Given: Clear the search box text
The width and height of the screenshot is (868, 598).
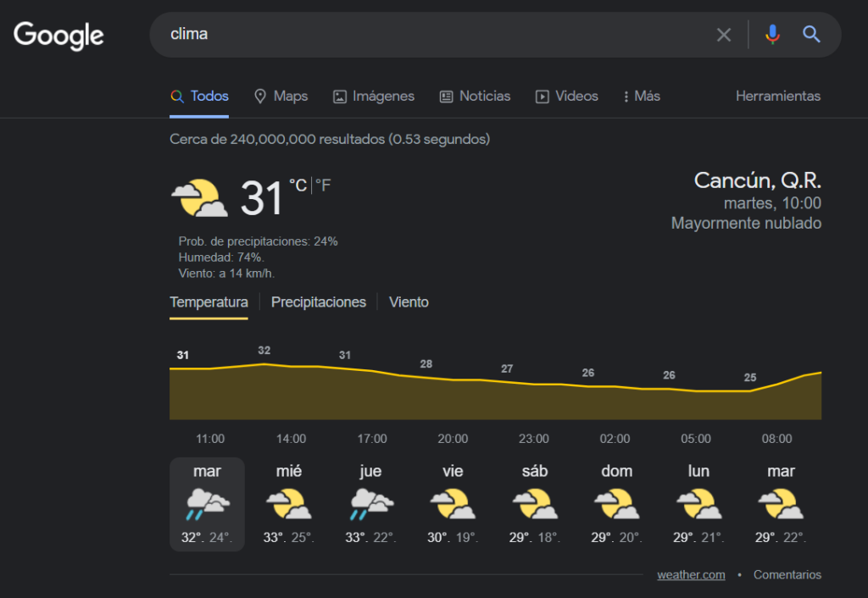Looking at the screenshot, I should tap(724, 35).
